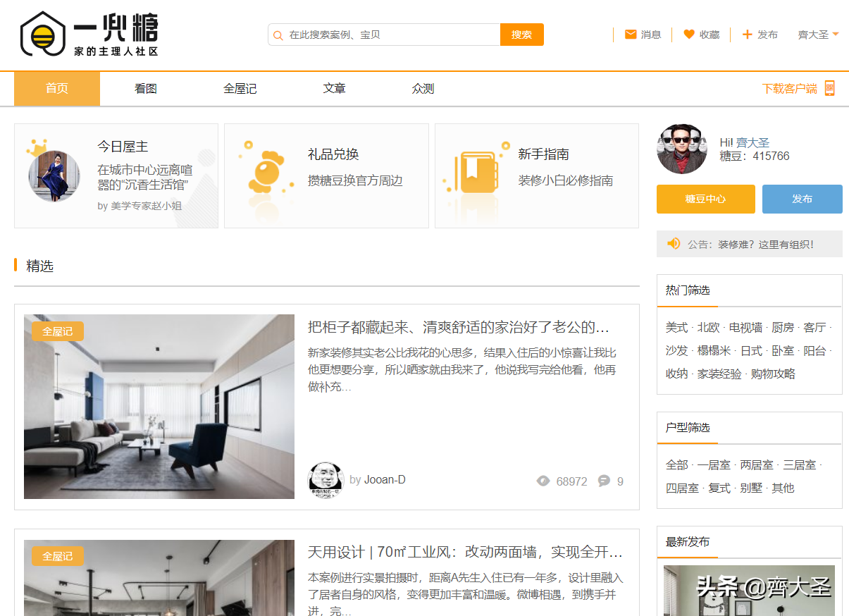This screenshot has width=849, height=616.
Task: Open second article industrial-style thumbnail
Action: pos(159,578)
